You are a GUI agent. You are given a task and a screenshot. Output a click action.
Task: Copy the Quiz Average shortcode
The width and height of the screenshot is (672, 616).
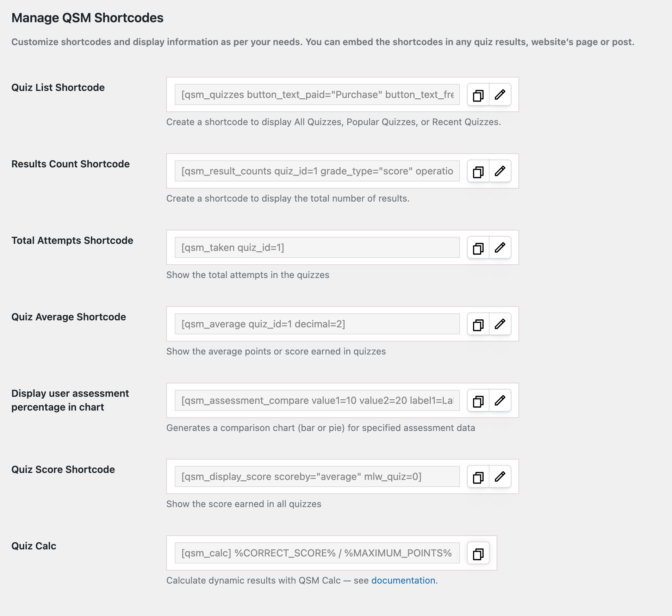(x=478, y=324)
